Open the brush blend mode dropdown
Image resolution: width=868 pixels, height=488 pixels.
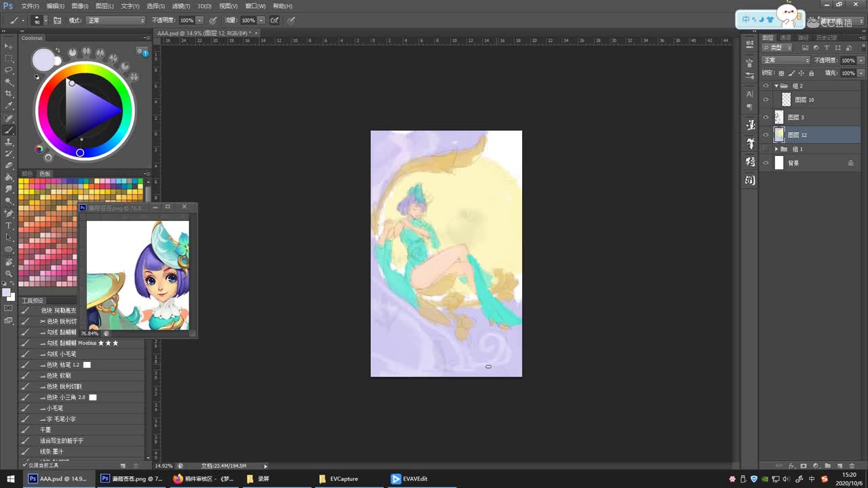pyautogui.click(x=115, y=20)
